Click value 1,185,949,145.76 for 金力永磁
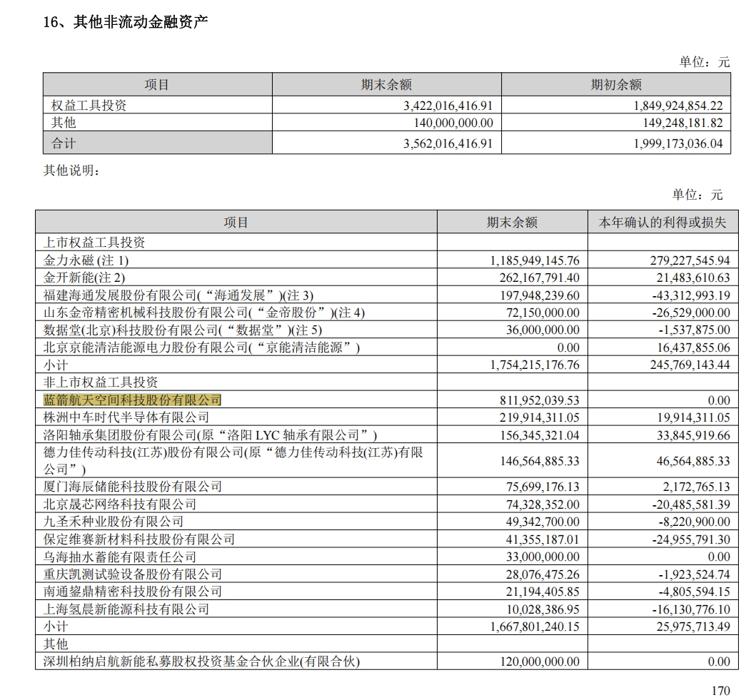 [535, 260]
